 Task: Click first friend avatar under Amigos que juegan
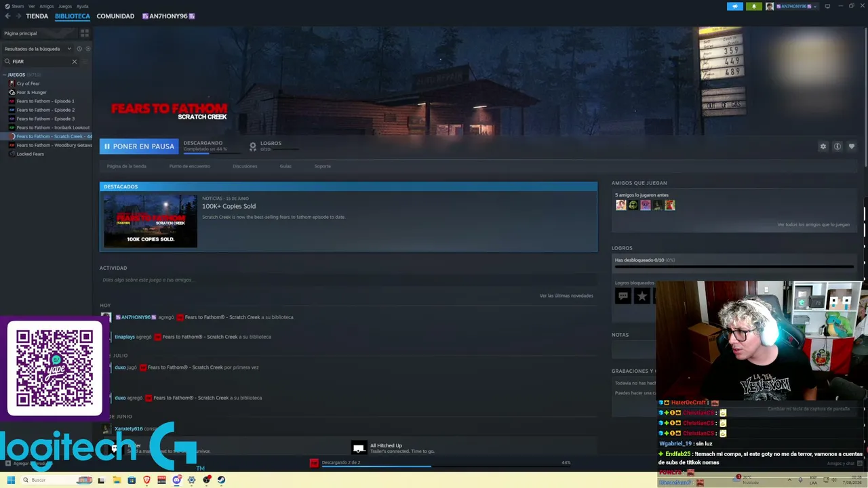[x=620, y=205]
